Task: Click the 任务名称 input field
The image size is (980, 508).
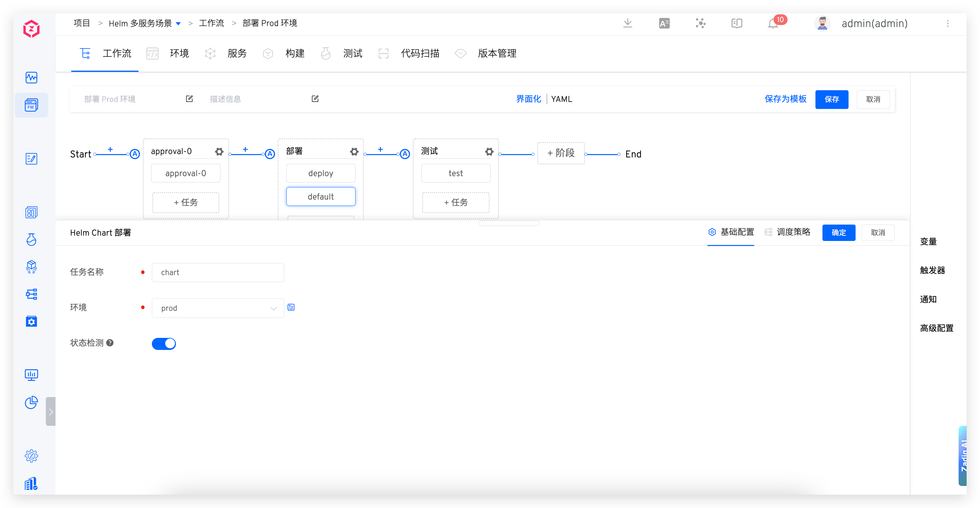Action: (x=218, y=272)
